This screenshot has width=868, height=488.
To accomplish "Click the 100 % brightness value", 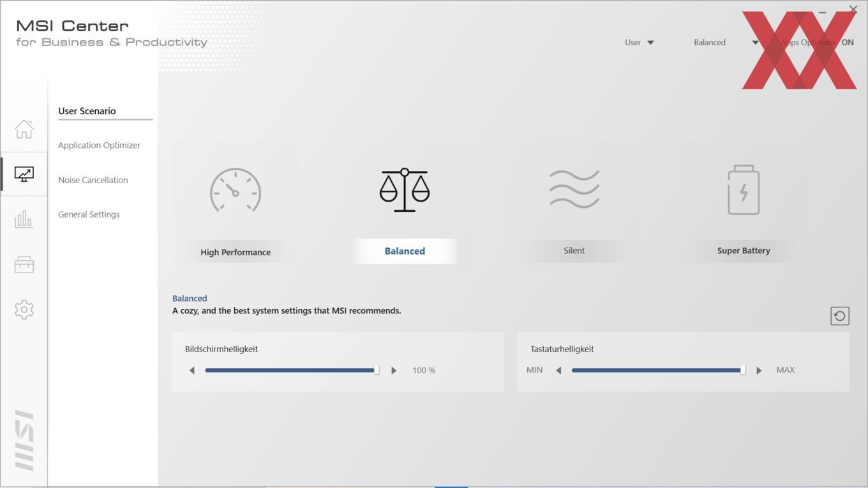I will click(424, 371).
